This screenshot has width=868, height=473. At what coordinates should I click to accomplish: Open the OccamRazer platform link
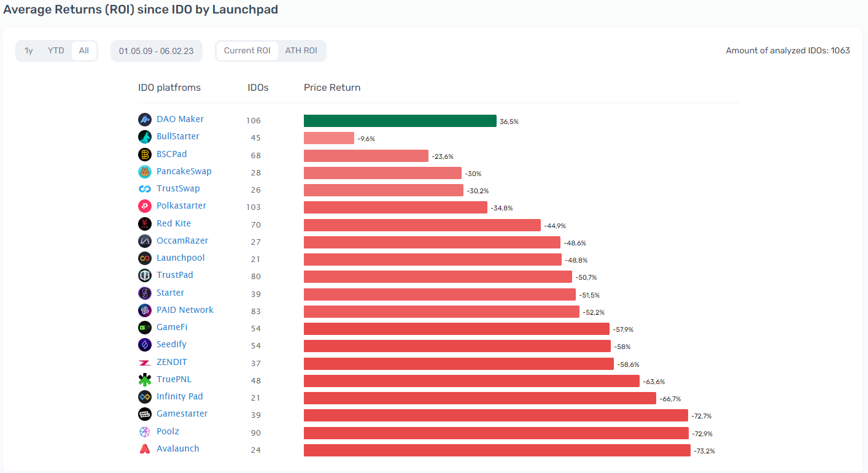coord(182,240)
